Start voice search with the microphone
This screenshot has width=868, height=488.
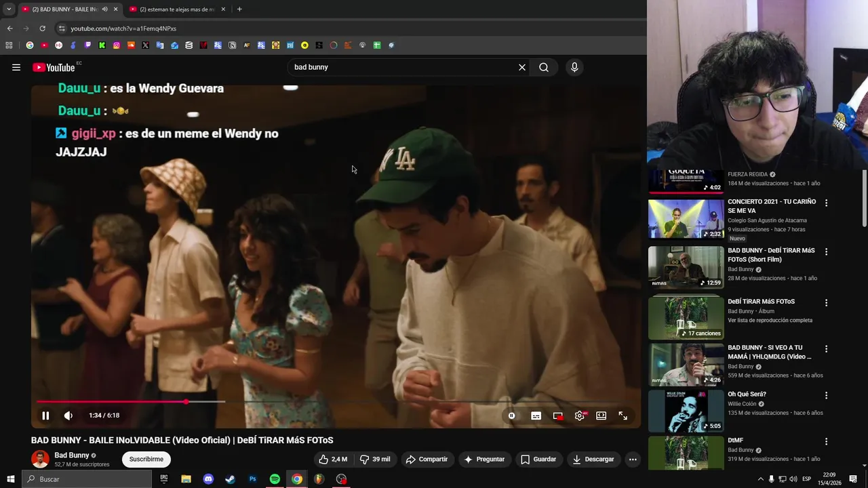click(x=574, y=67)
